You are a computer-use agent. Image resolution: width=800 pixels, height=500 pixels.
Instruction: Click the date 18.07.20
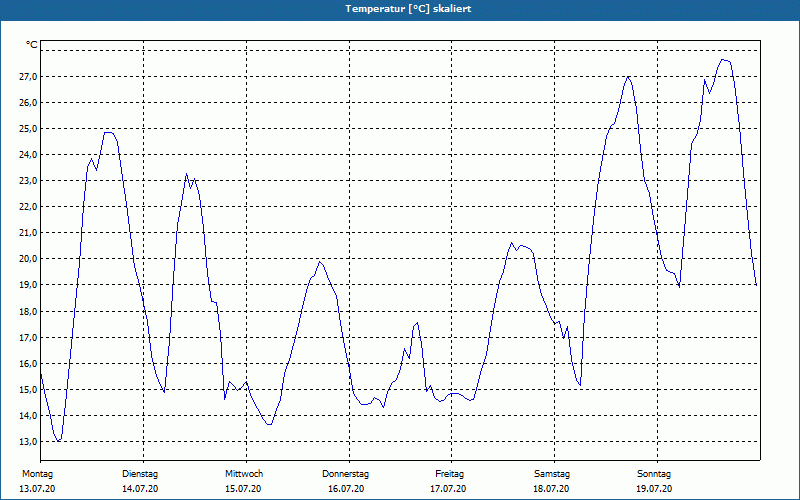click(551, 489)
